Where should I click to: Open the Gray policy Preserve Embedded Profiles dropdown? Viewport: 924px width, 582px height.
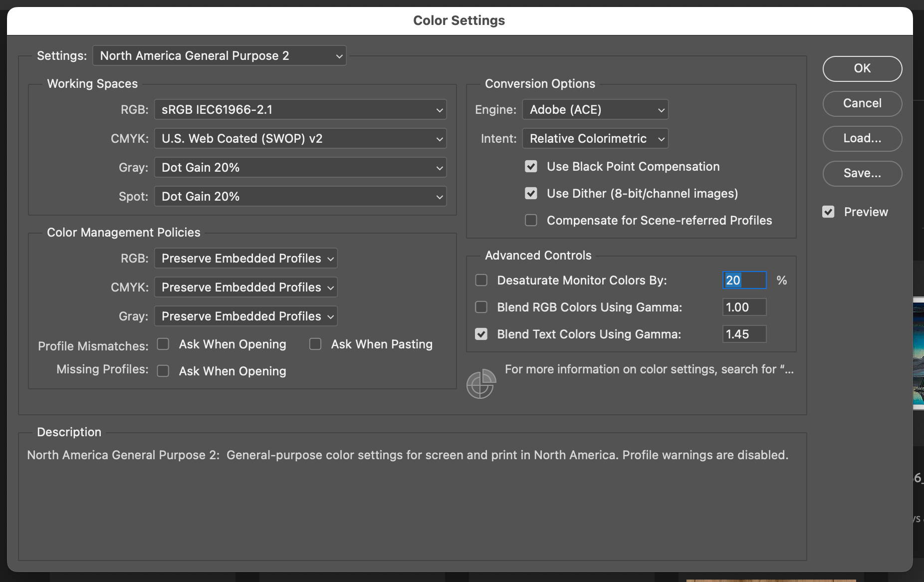[x=246, y=316]
